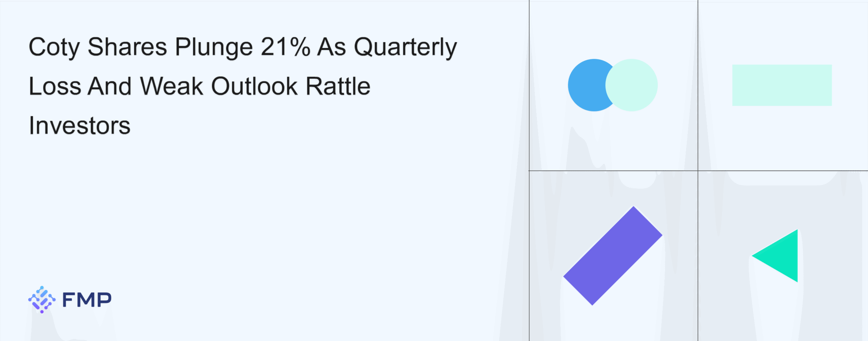The image size is (868, 341).
Task: Click the FMP diamond logo icon
Action: 42,299
